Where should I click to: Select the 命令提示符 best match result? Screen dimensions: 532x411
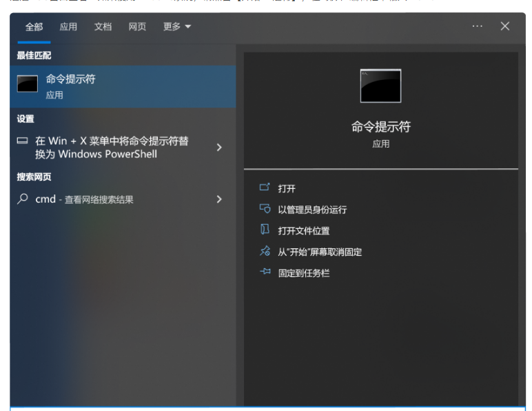point(123,86)
